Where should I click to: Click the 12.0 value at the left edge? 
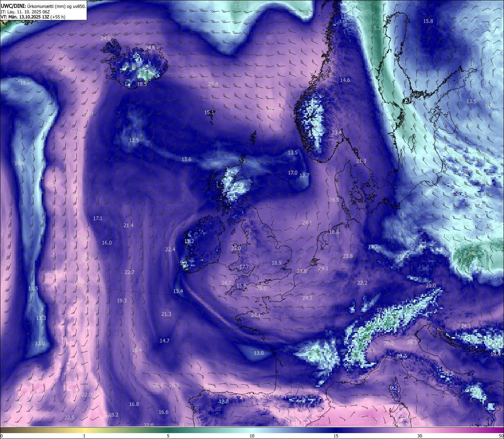coord(40,343)
